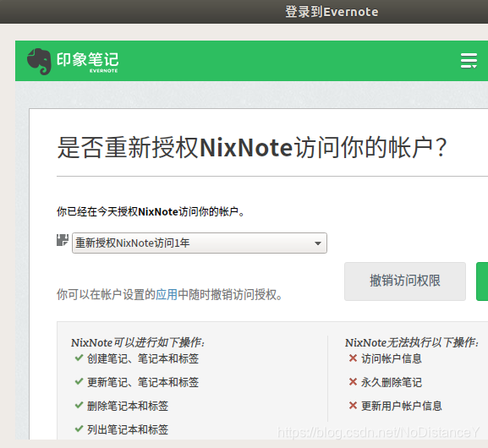Select the heading 是否重新授权NixNote访问你的帐户？
The image size is (488, 448).
pos(252,147)
